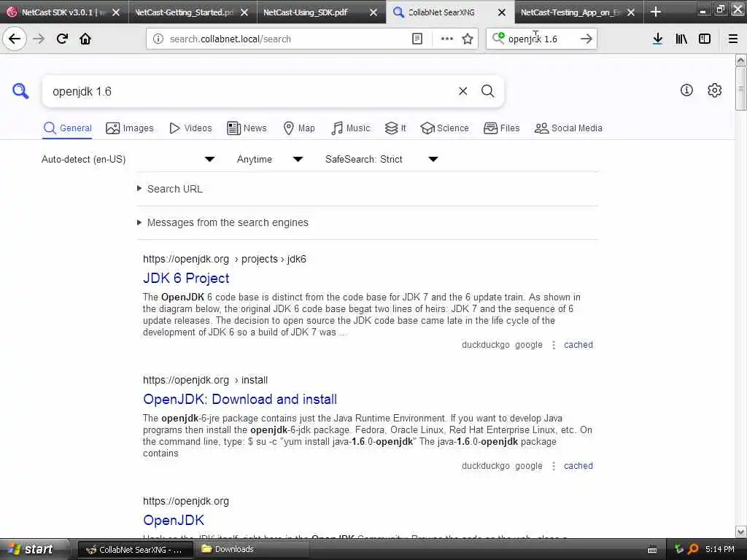The height and width of the screenshot is (560, 747).
Task: Open the Auto-detect language dropdown
Action: tap(128, 159)
